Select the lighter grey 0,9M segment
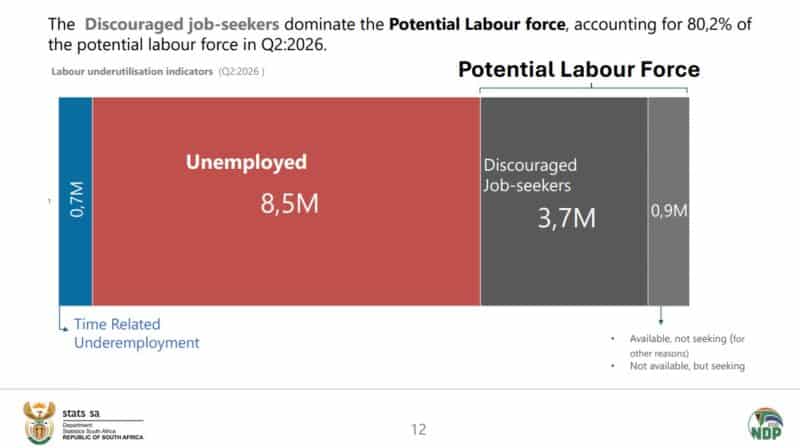 point(668,202)
